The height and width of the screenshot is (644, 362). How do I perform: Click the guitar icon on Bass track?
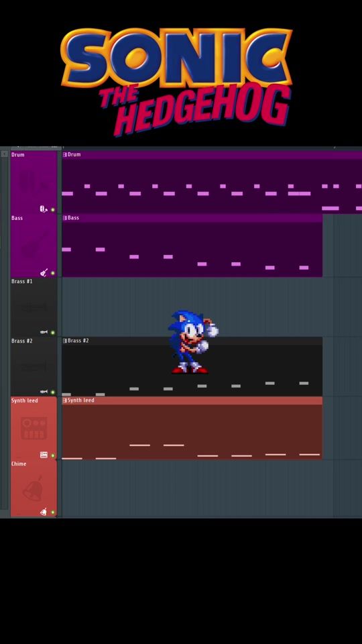[x=44, y=272]
